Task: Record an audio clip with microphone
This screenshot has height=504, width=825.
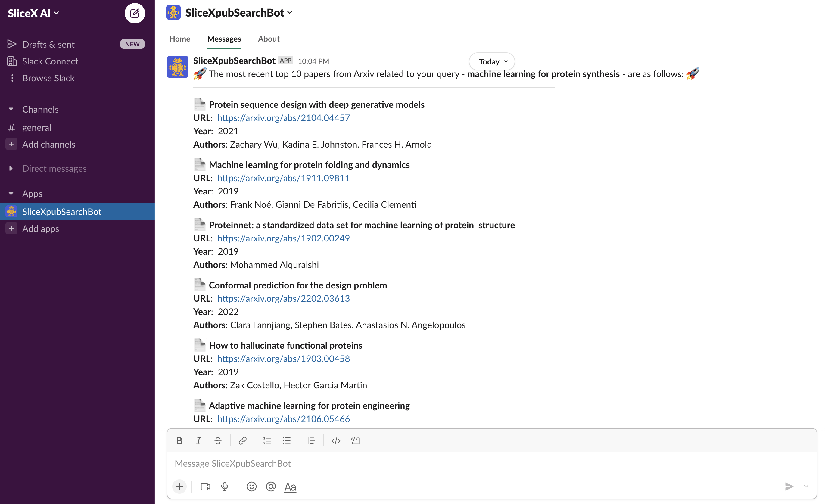Action: click(x=225, y=486)
